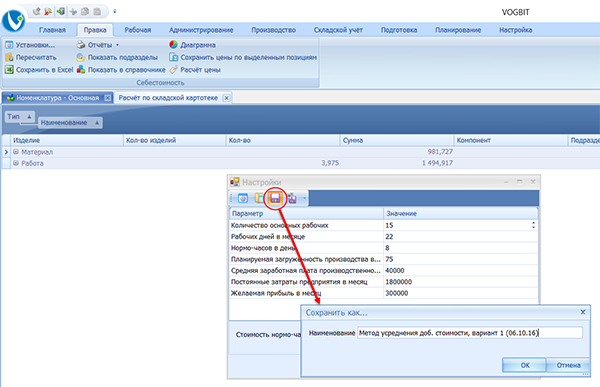
Task: Expand the Отчёты dropdown arrow
Action: pyautogui.click(x=117, y=45)
